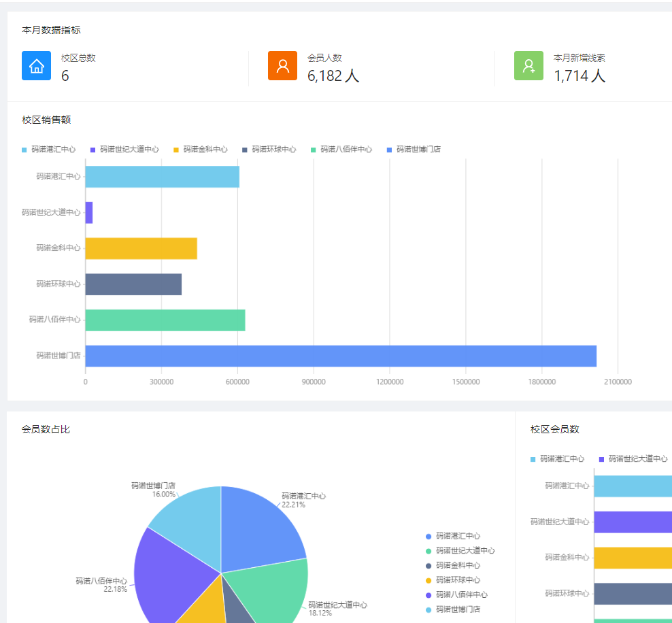Toggle 码诺港汇中心 in the 校区销售额 legend
The height and width of the screenshot is (623, 672).
(x=49, y=150)
